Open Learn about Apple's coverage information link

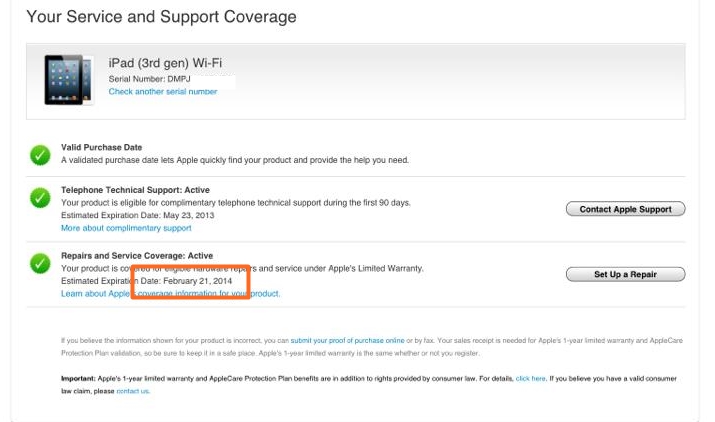coord(170,294)
